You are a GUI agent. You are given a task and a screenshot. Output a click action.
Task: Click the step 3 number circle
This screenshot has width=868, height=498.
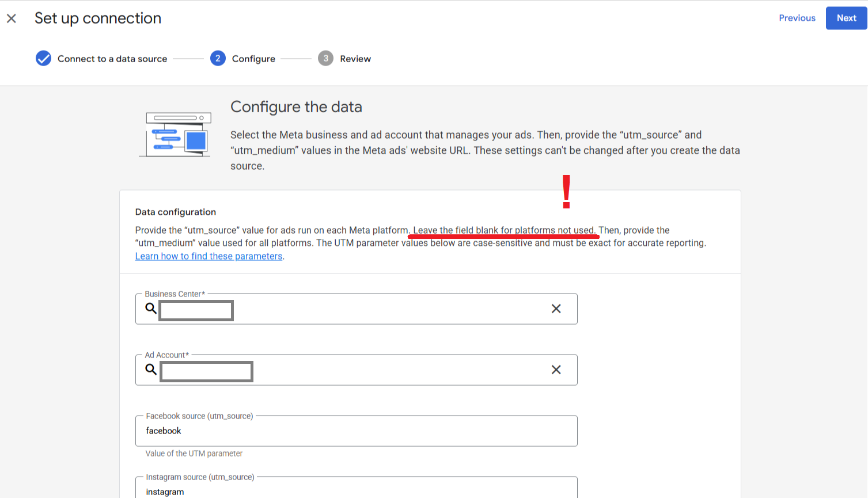[325, 59]
